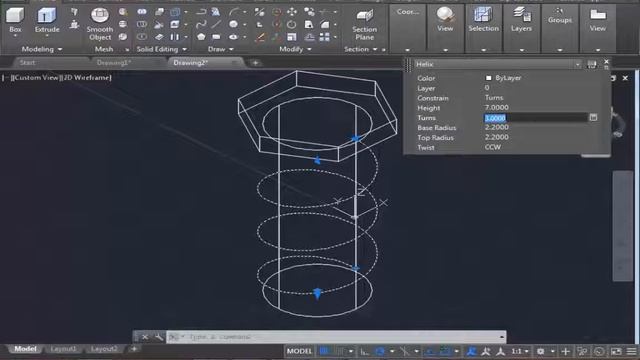Click the Base Radius value 2.2000

click(x=497, y=127)
